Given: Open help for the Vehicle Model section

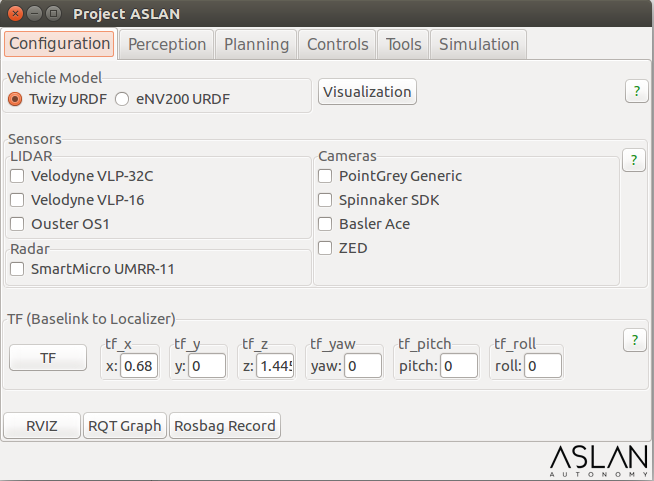Looking at the screenshot, I should point(636,91).
